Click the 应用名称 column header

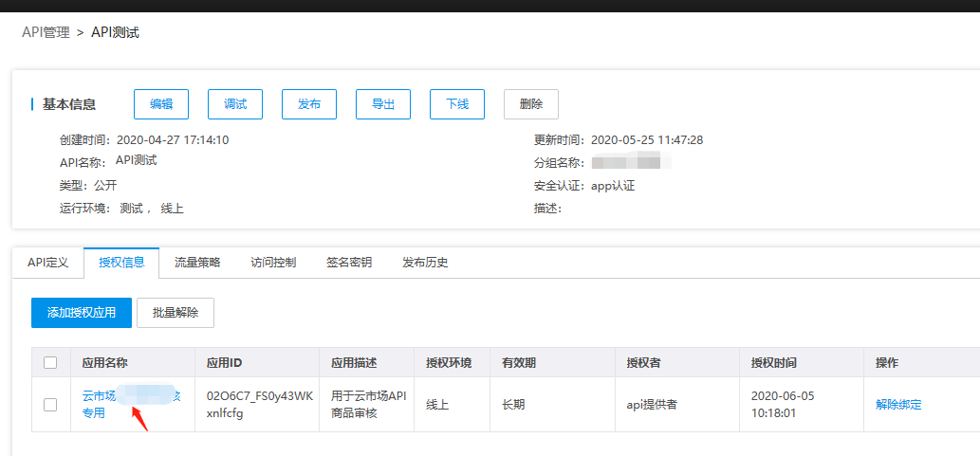coord(104,363)
